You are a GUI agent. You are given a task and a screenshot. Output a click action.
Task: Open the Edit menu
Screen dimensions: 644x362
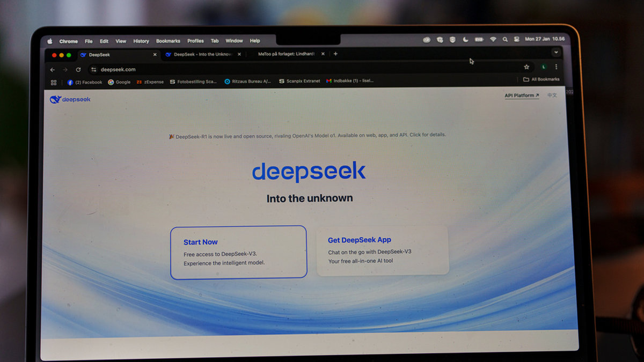point(104,41)
